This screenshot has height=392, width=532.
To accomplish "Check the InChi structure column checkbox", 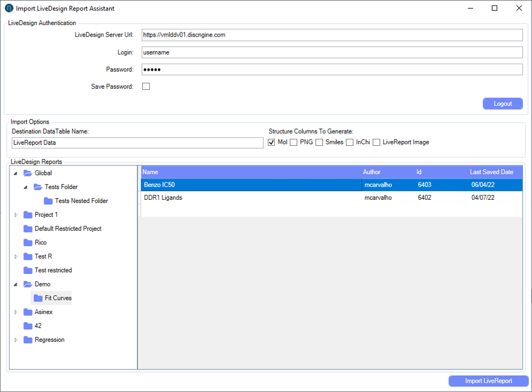I will [350, 142].
